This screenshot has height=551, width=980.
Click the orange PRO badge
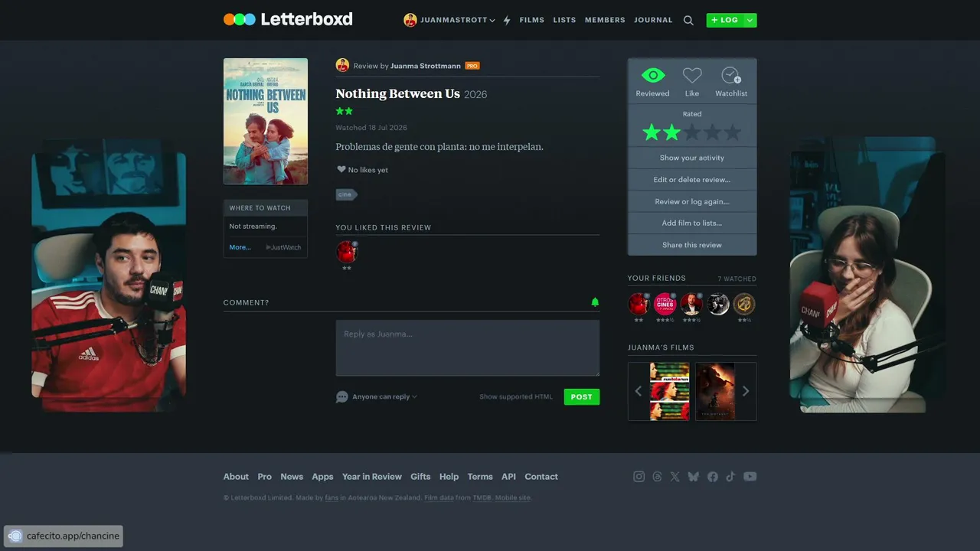tap(472, 66)
